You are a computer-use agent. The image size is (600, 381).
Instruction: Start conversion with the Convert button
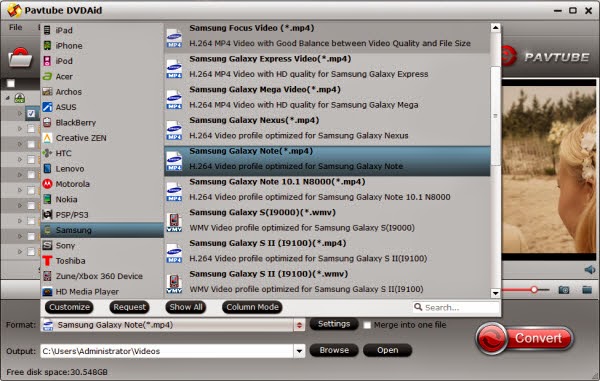tap(525, 338)
